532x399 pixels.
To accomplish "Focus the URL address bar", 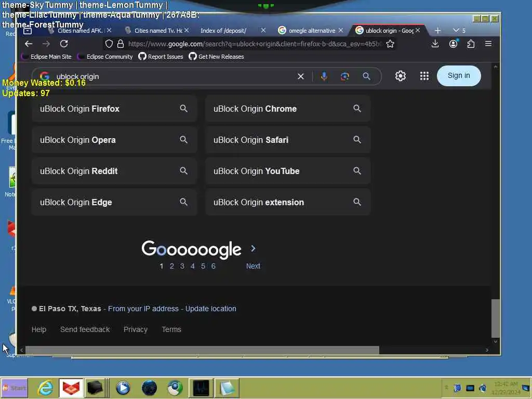I will coord(255,44).
